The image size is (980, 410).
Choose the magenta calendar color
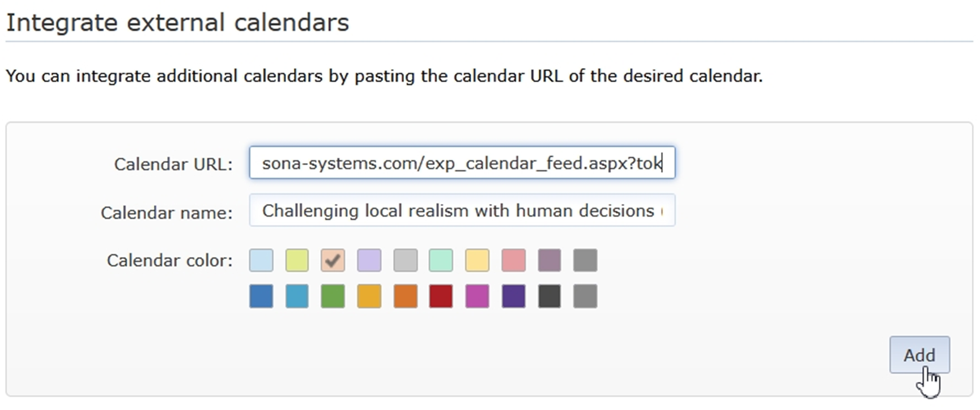coord(477,297)
